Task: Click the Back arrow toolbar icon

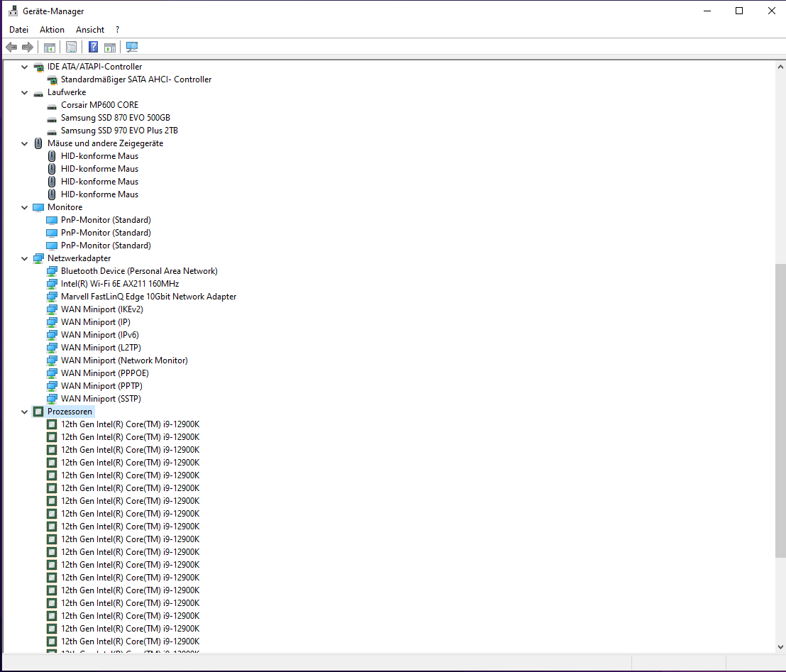Action: point(11,47)
